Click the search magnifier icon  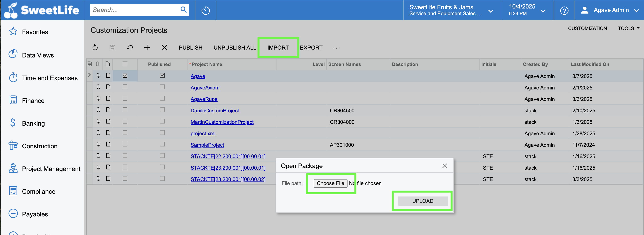pos(184,10)
